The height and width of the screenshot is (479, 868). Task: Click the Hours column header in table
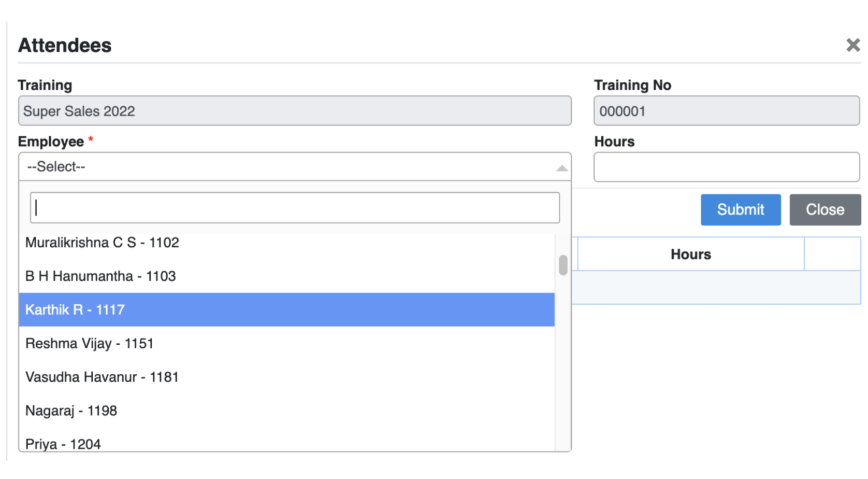(691, 254)
